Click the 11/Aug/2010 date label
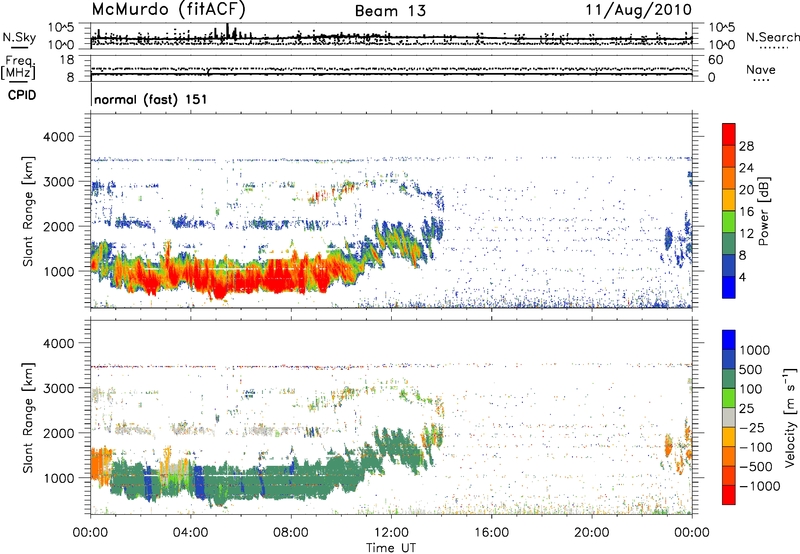The image size is (800, 554). coord(638,10)
